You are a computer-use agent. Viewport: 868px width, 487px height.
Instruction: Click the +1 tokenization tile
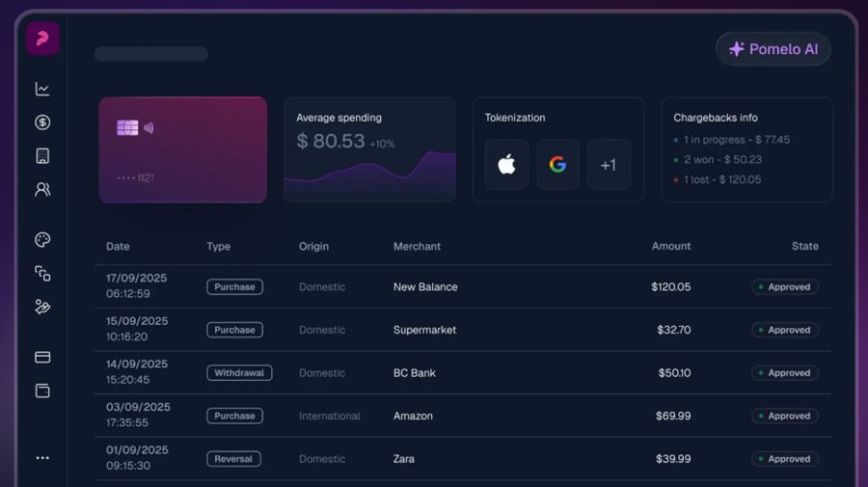point(609,164)
